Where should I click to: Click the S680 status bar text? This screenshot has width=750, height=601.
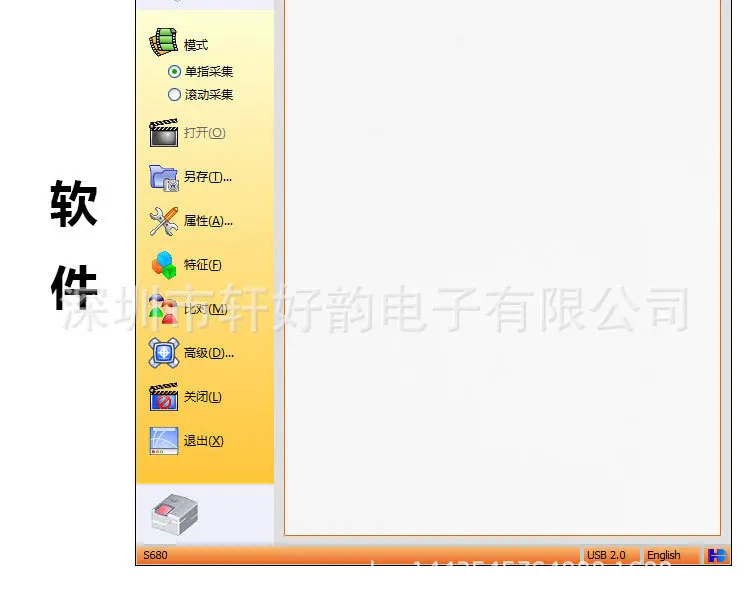coord(155,555)
